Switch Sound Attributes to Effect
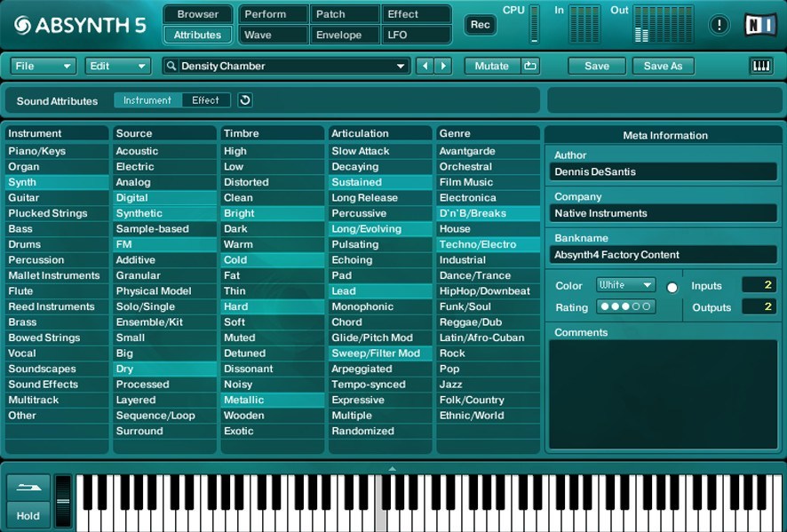This screenshot has height=532, width=787. coord(205,100)
